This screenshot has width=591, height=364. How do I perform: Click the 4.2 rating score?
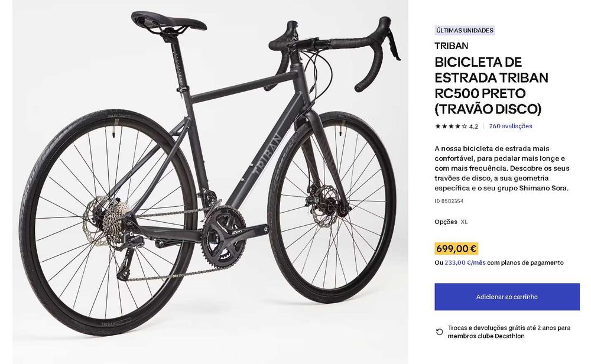pos(473,126)
